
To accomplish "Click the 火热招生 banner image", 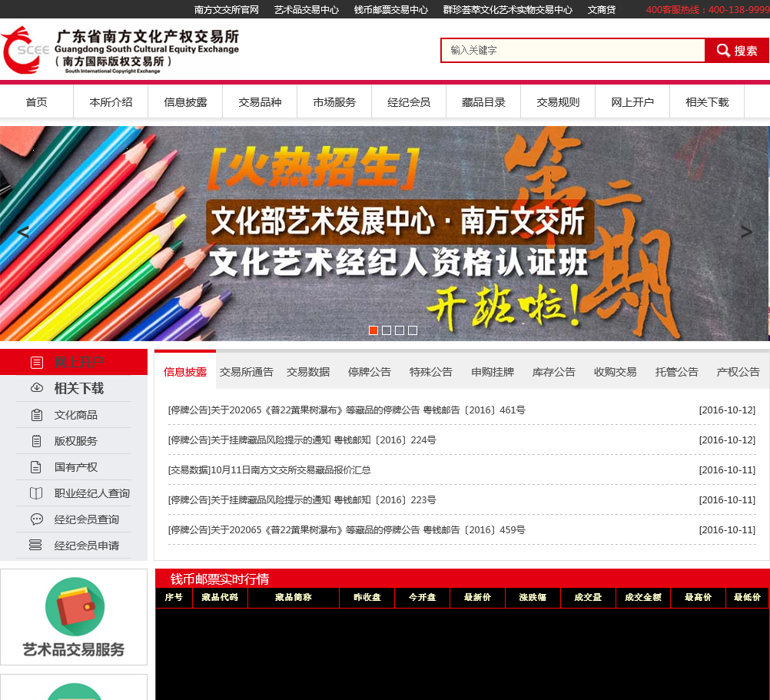I will (x=384, y=233).
